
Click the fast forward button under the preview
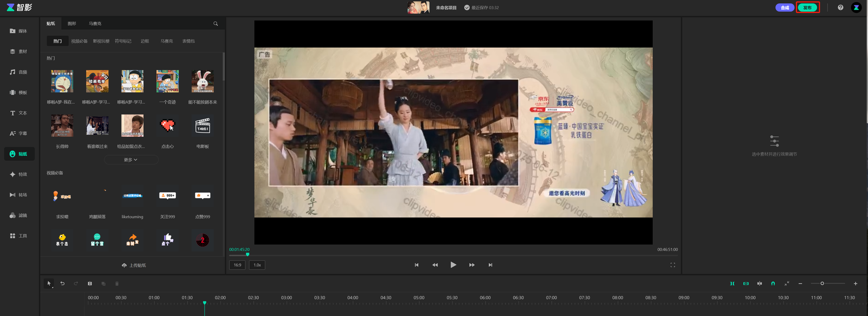click(472, 265)
